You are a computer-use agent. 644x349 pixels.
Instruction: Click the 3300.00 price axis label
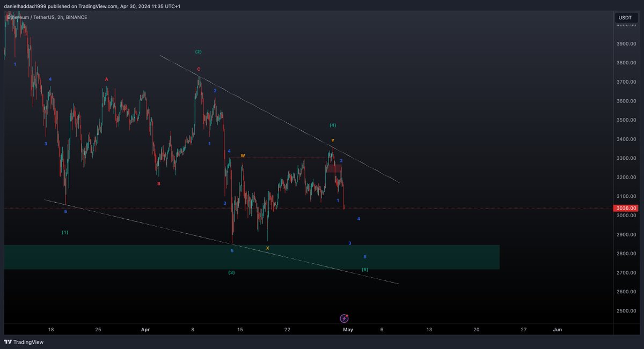coord(626,158)
